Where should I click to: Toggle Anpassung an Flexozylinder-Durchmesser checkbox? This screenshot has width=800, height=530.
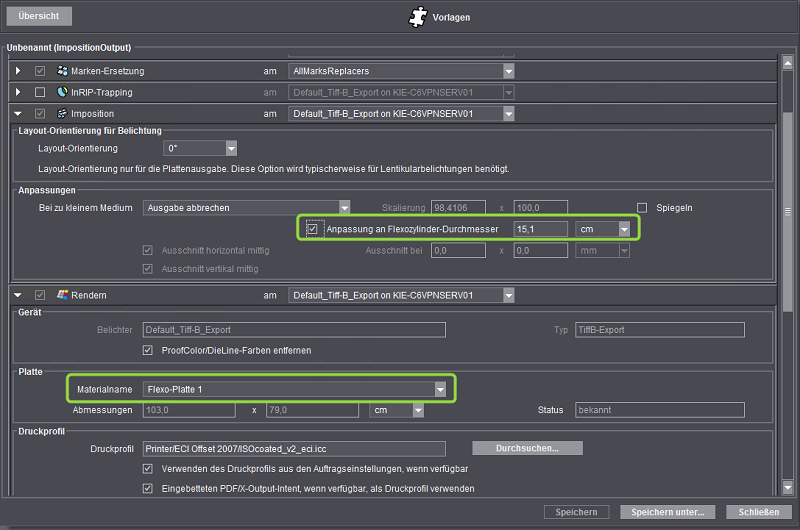coord(314,229)
